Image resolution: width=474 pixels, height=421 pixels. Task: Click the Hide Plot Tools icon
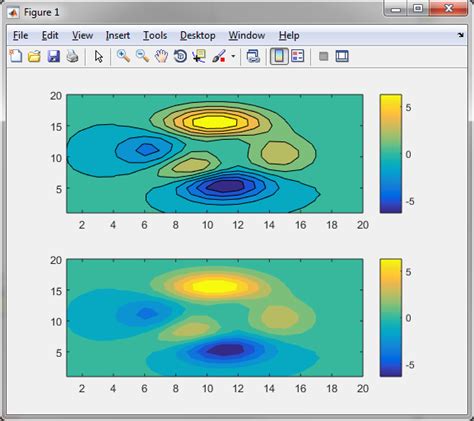[323, 56]
